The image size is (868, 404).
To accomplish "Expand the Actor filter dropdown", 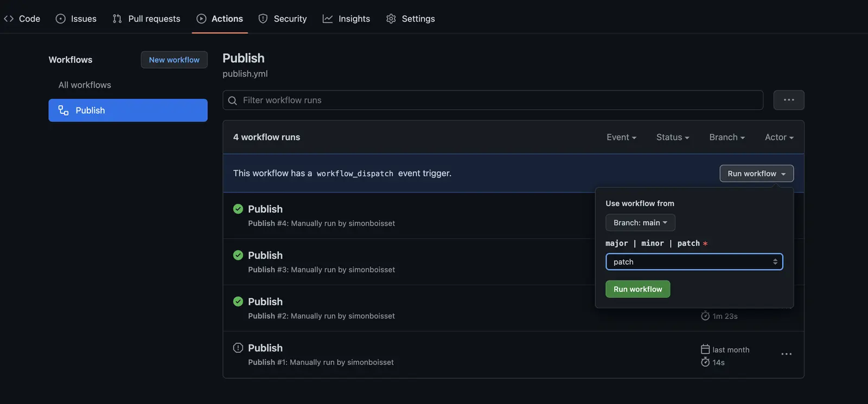I will pos(779,137).
